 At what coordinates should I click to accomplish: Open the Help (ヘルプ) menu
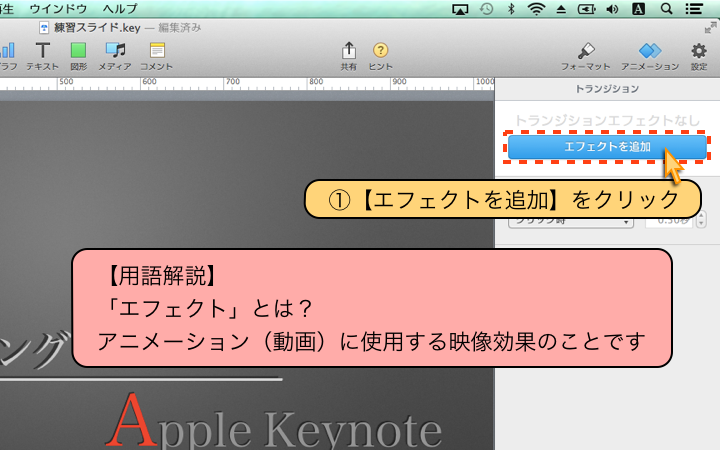coord(120,8)
